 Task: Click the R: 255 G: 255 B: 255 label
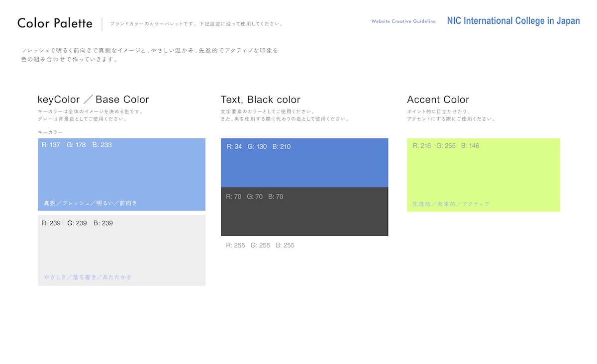(260, 245)
